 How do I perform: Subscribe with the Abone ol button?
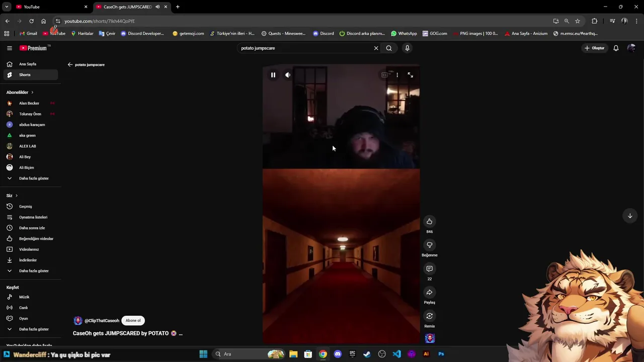coord(133,320)
